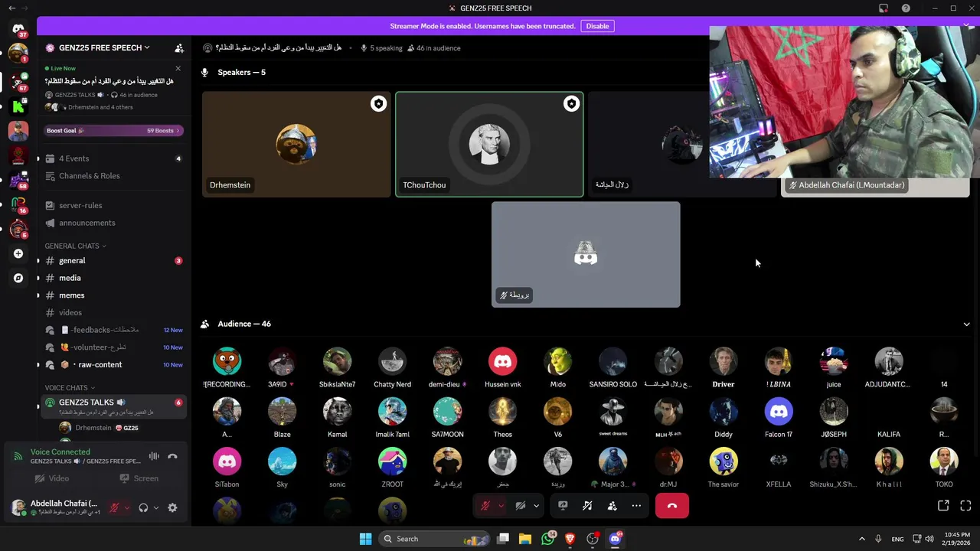Toggle camera in the stage control bar
This screenshot has height=551, width=980.
pyautogui.click(x=521, y=506)
